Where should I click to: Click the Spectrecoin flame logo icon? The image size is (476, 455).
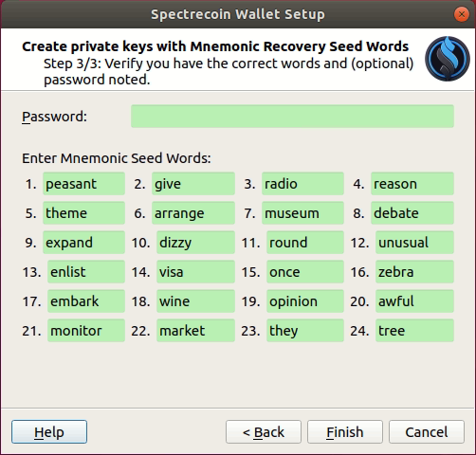pos(448,59)
